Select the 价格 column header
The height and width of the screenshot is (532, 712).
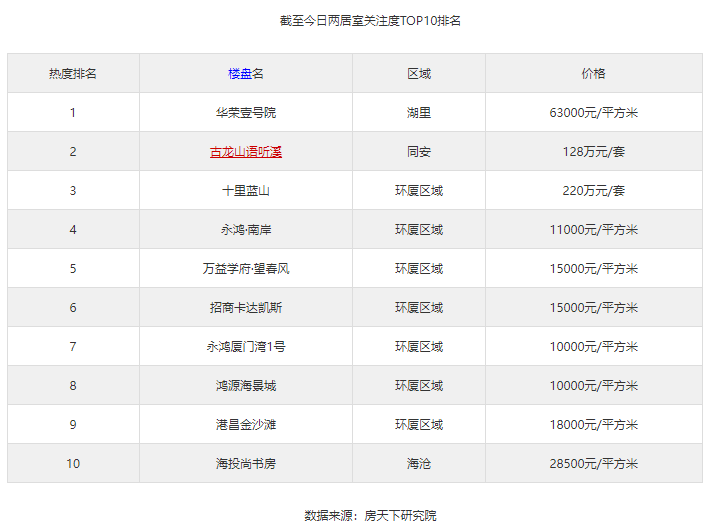click(x=593, y=74)
